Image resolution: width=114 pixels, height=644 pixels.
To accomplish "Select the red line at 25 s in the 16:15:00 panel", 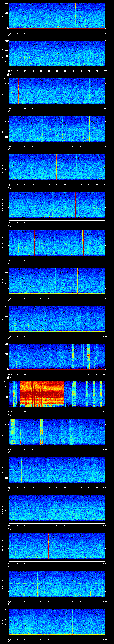I will 49,546.
